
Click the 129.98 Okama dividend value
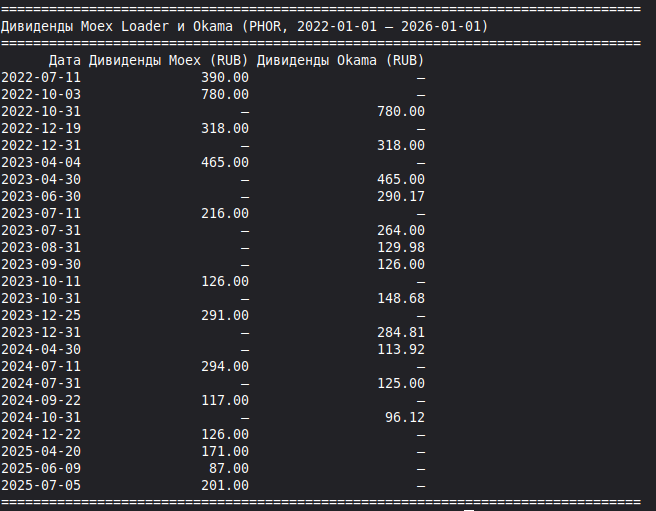(x=400, y=247)
